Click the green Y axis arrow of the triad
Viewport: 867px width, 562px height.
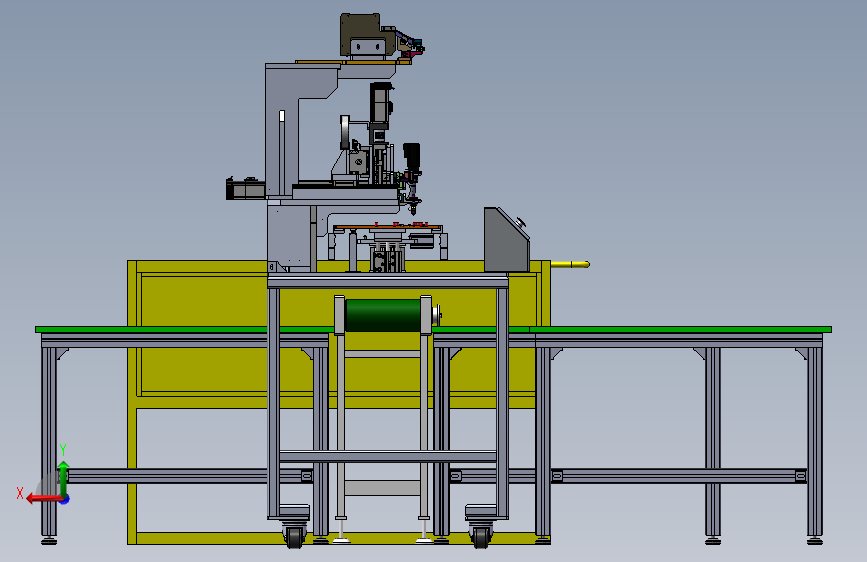point(64,478)
